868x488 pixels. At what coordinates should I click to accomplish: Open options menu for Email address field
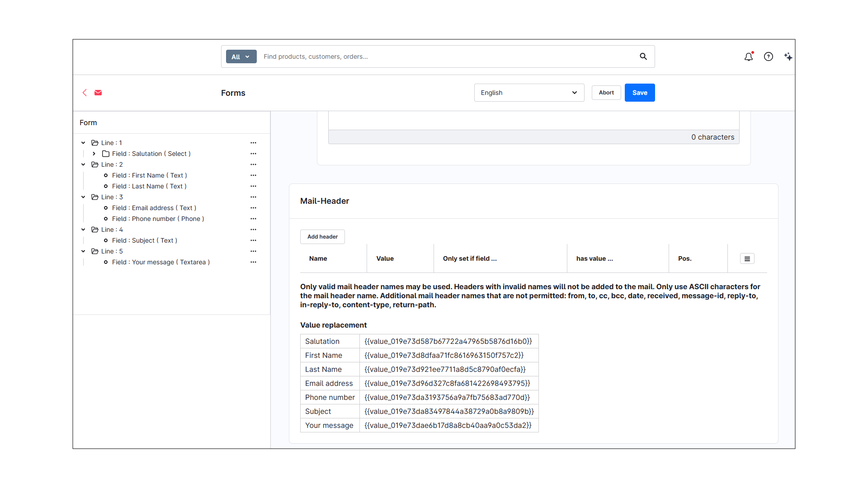253,208
